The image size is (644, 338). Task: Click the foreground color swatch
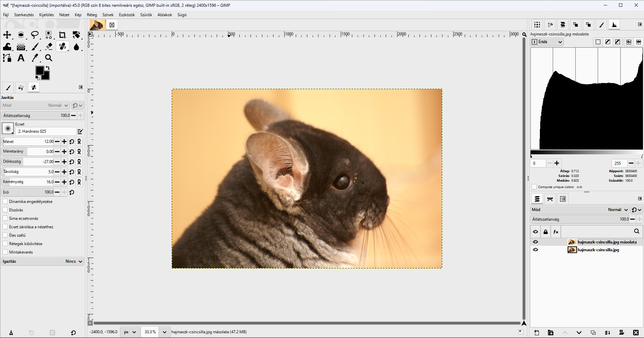click(40, 70)
